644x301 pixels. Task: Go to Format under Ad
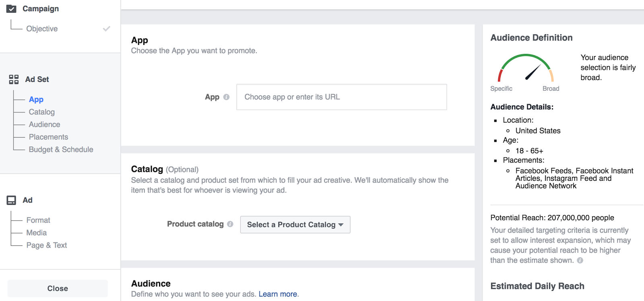tap(38, 220)
